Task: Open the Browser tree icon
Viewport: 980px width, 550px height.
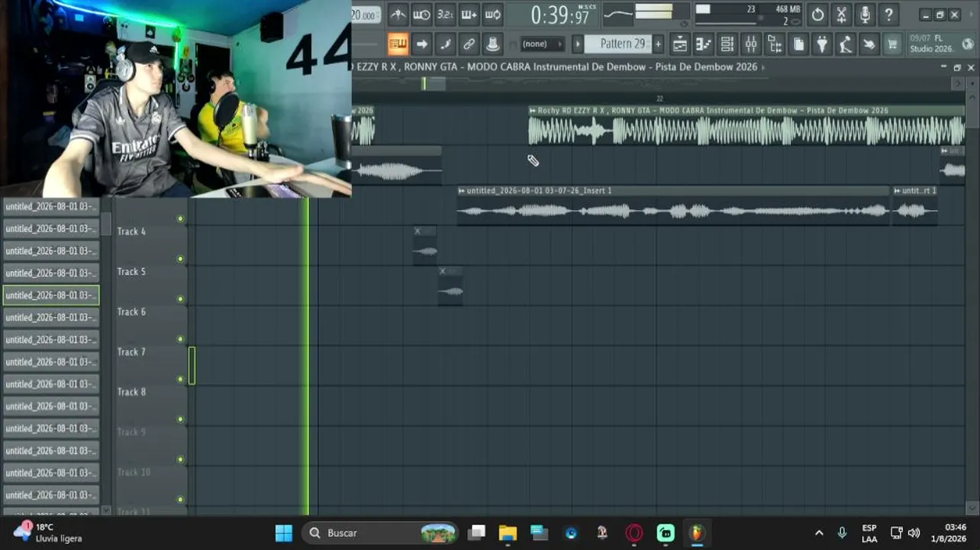Action: pos(775,44)
